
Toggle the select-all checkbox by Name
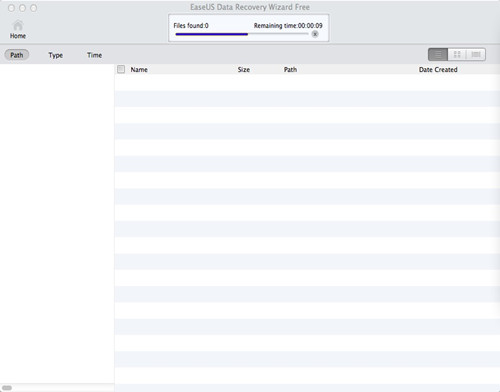point(121,69)
